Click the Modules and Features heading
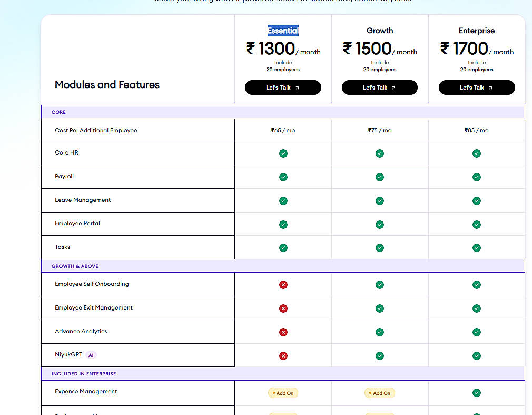 pyautogui.click(x=107, y=84)
